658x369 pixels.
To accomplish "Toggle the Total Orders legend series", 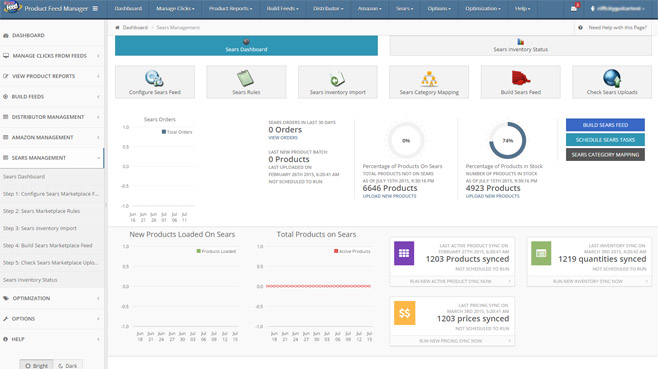I will pos(177,132).
